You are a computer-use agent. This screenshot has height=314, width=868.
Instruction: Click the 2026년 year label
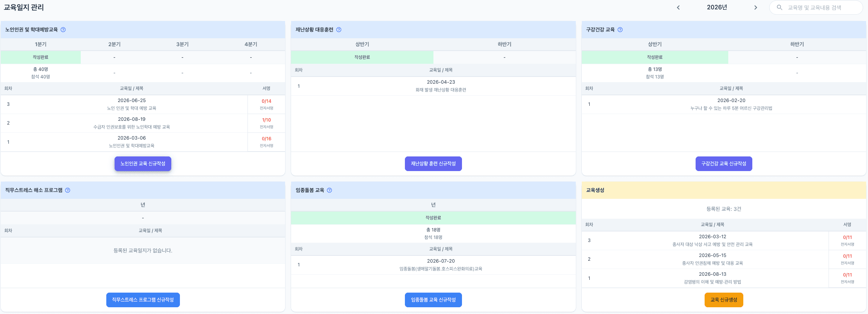tap(717, 8)
